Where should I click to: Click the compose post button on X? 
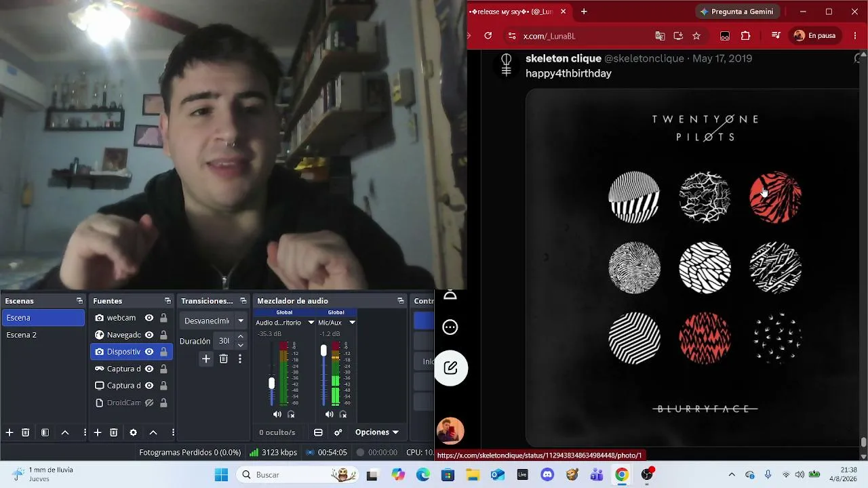pyautogui.click(x=450, y=368)
